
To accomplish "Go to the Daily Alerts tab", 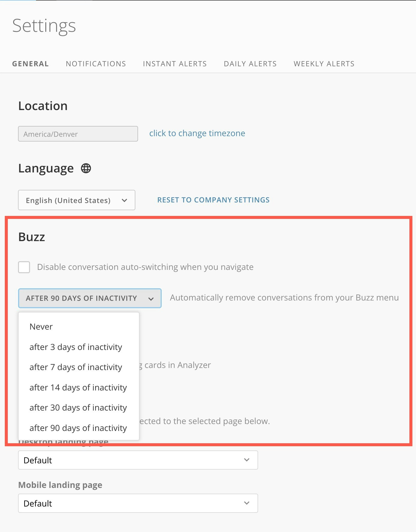I will click(250, 64).
